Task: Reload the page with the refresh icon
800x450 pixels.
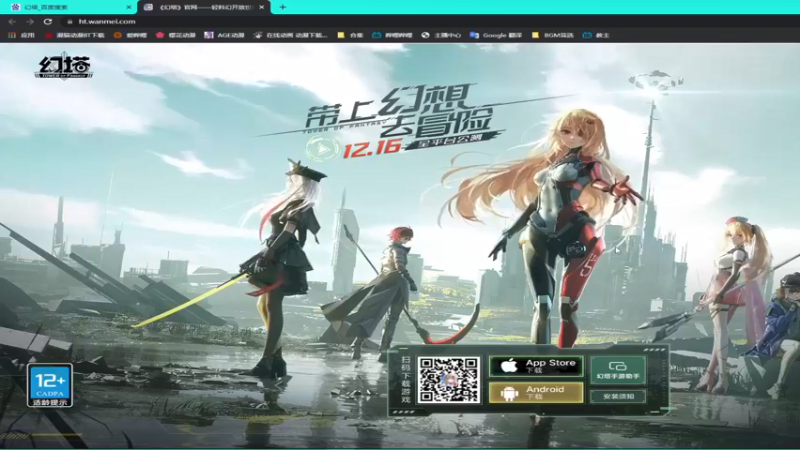Action: click(x=47, y=21)
